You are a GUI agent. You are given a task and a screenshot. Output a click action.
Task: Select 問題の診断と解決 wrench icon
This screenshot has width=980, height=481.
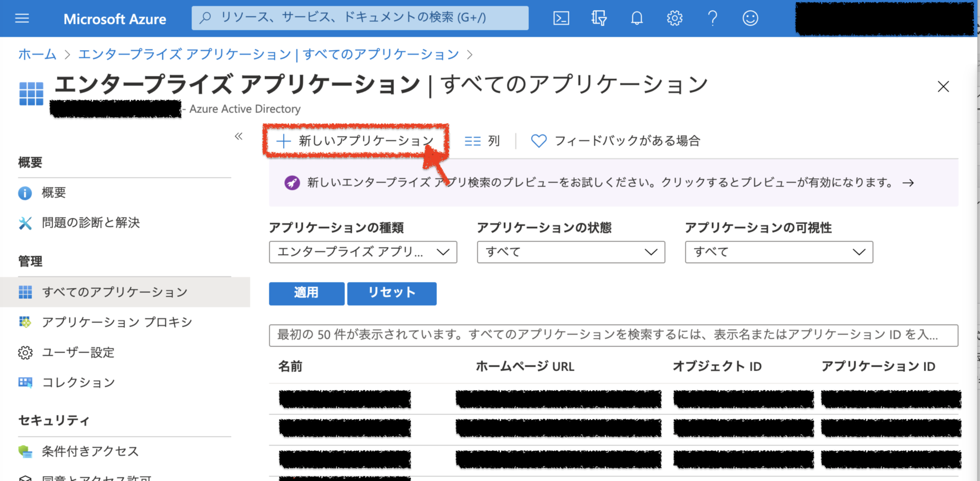25,223
